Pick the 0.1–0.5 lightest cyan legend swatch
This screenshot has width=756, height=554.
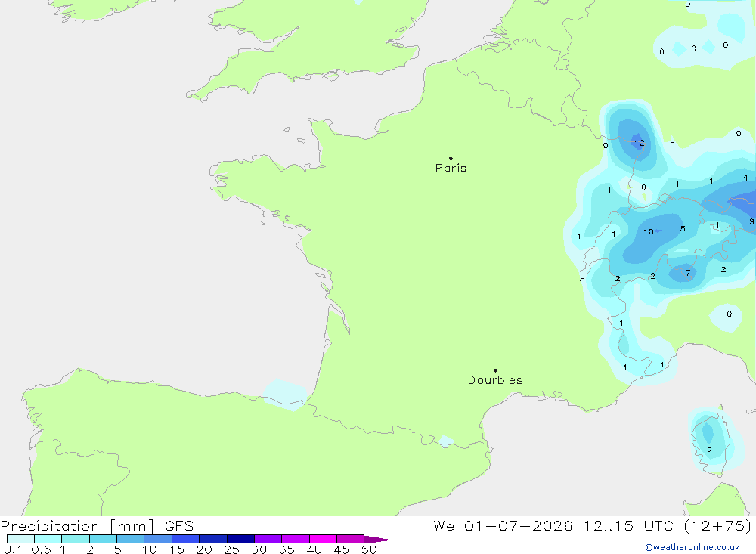(x=20, y=539)
